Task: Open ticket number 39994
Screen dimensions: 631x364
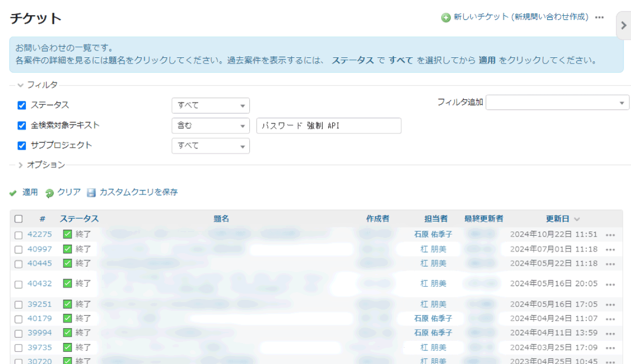Action: pos(39,332)
